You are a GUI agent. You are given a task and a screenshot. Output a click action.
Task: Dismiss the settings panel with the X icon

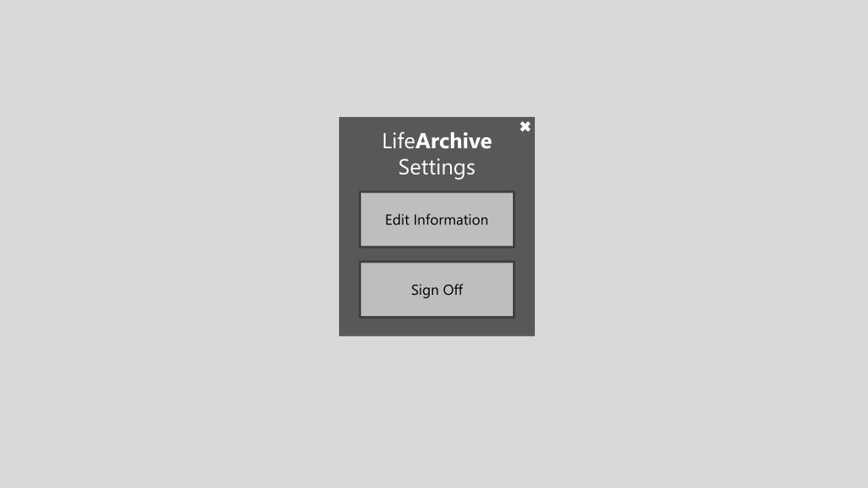[x=525, y=127]
